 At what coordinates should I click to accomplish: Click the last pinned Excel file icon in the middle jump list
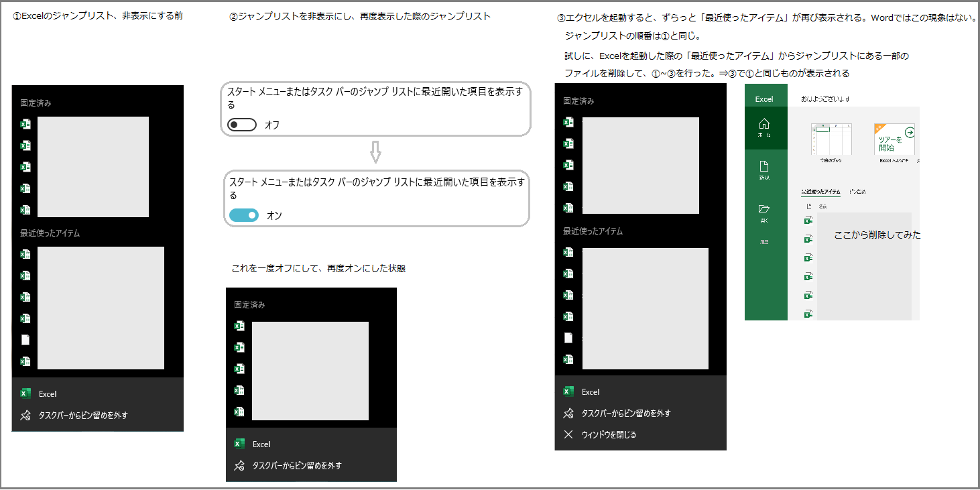pyautogui.click(x=239, y=412)
